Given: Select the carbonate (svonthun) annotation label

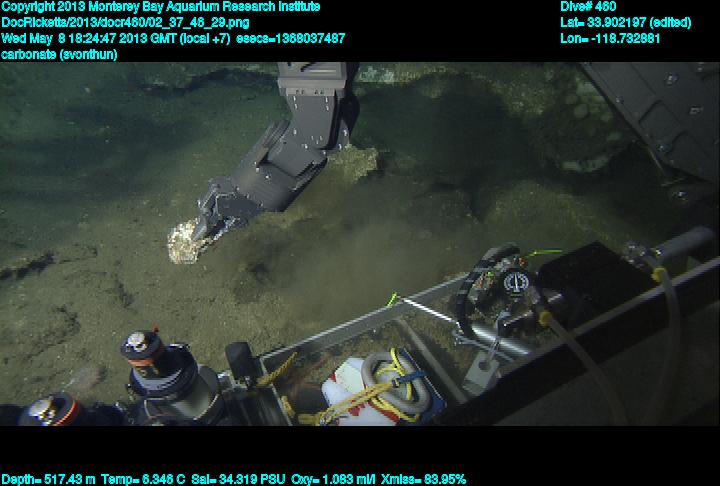Looking at the screenshot, I should (x=60, y=54).
